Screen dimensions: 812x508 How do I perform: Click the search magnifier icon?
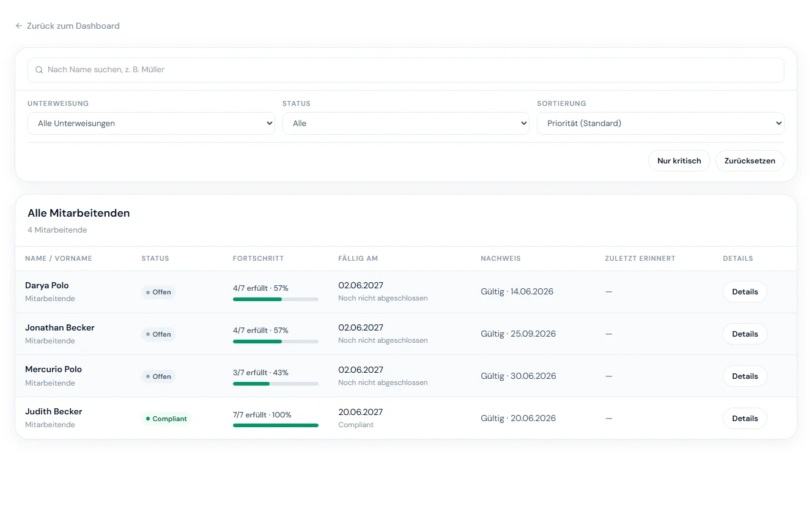[39, 70]
